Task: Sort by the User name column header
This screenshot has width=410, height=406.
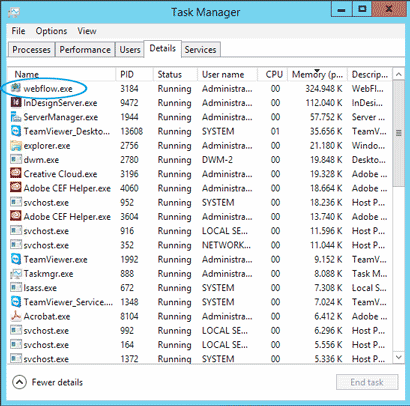Action: pyautogui.click(x=227, y=74)
